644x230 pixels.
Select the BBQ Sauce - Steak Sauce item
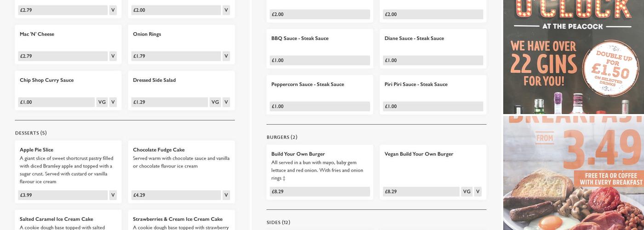300,38
